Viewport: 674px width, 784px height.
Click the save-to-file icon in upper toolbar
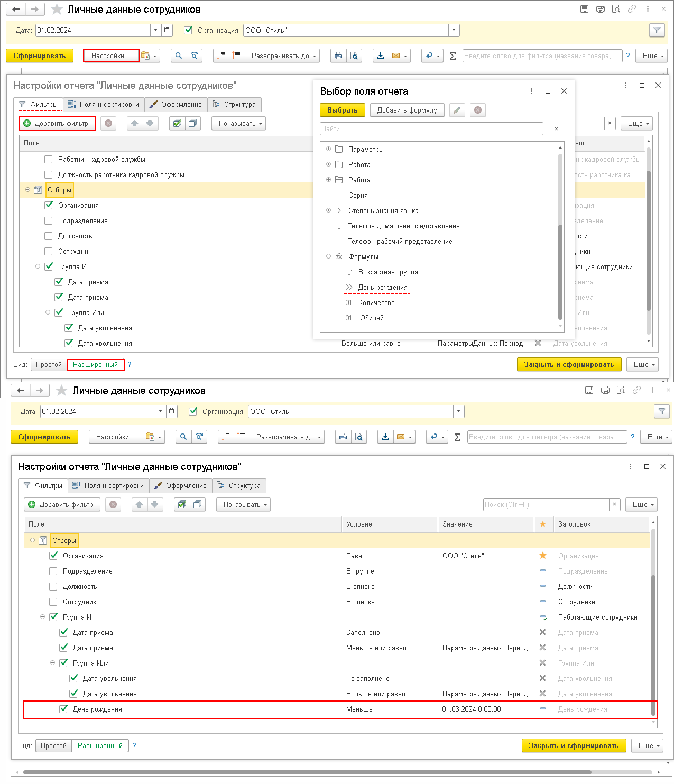(381, 56)
